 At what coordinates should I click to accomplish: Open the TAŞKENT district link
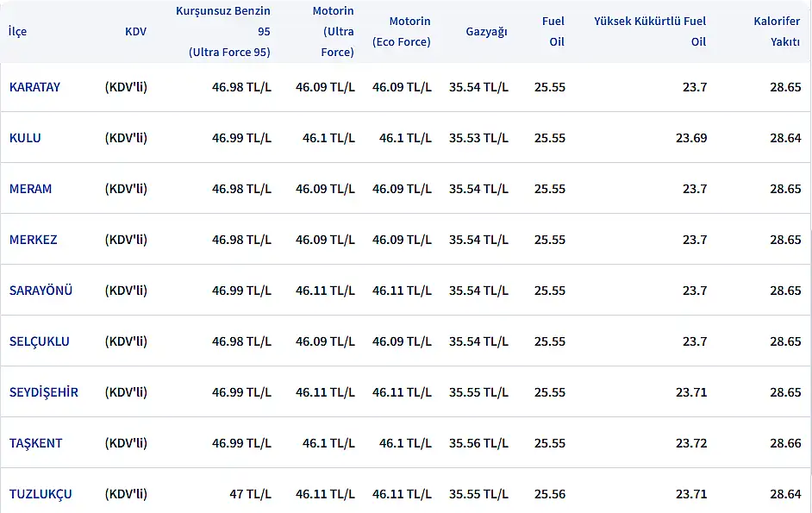(35, 443)
